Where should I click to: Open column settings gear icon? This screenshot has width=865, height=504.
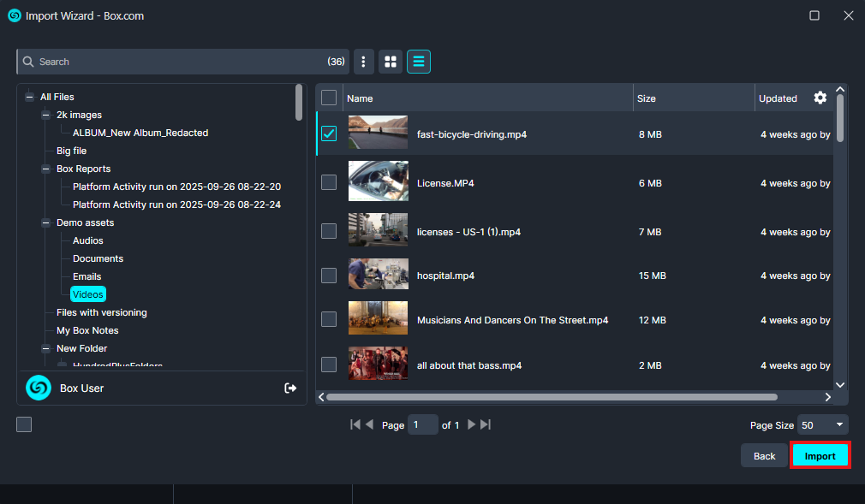(820, 98)
